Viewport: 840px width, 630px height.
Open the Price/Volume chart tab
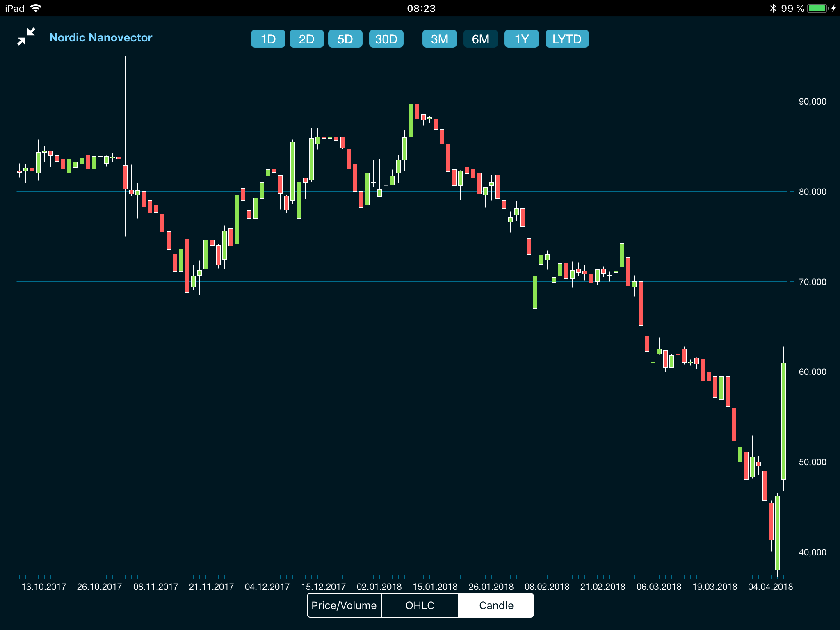click(344, 605)
